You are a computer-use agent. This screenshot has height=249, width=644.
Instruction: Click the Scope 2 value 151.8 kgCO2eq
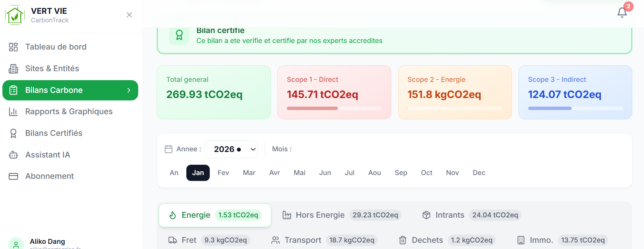click(x=444, y=94)
